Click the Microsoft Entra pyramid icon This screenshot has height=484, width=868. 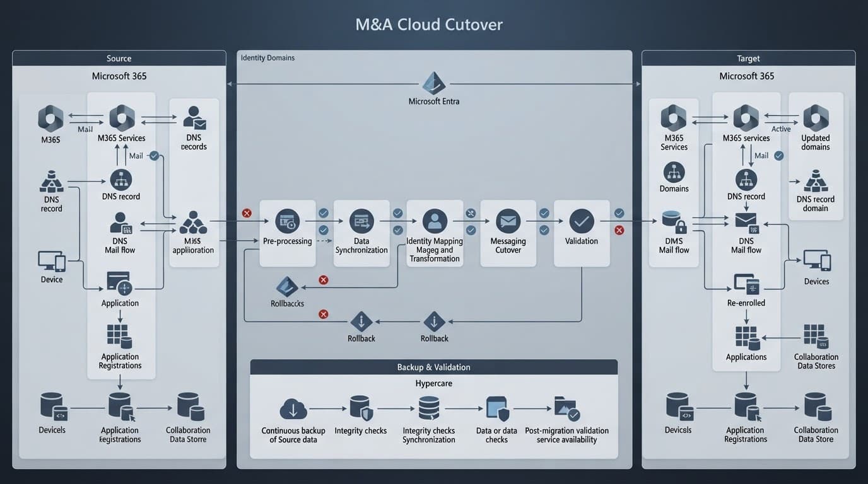click(x=433, y=83)
